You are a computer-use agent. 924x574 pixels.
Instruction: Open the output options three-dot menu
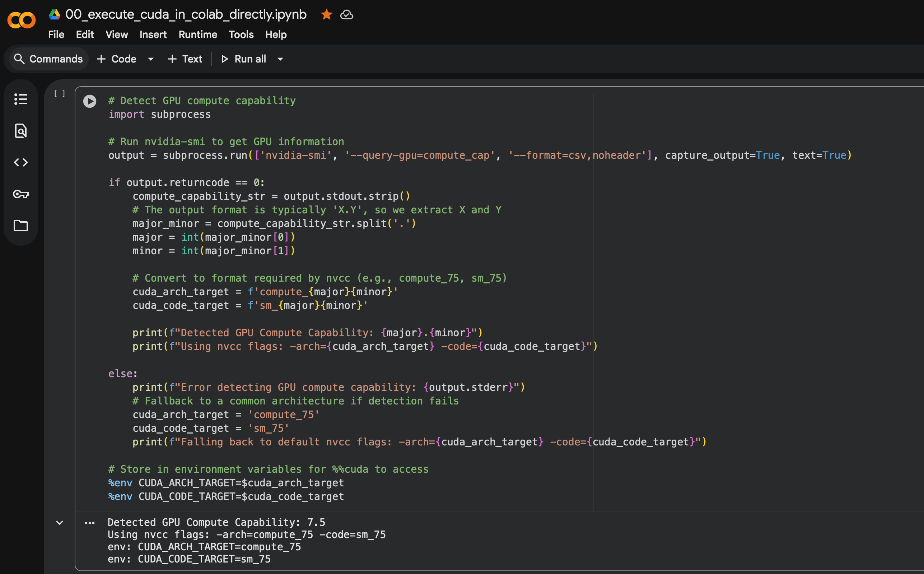click(89, 523)
